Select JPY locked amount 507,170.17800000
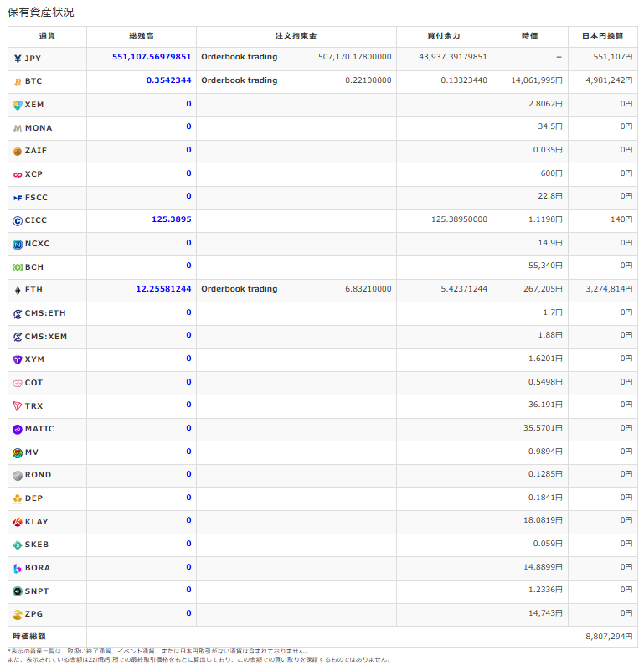This screenshot has width=644, height=671. pyautogui.click(x=355, y=57)
